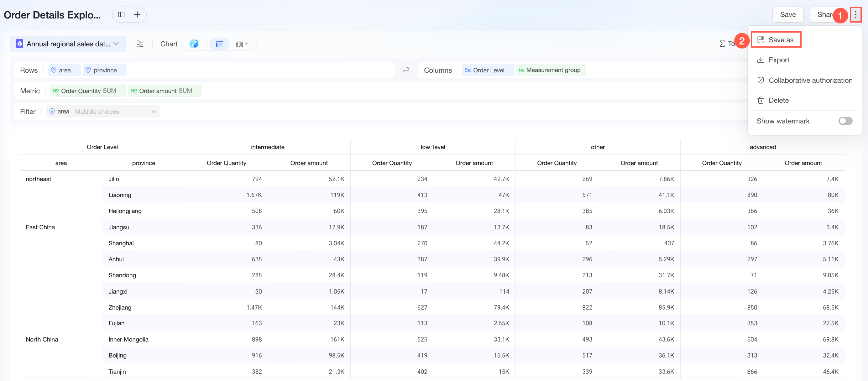Click the Order Details Explo... title
This screenshot has width=868, height=381.
point(52,15)
